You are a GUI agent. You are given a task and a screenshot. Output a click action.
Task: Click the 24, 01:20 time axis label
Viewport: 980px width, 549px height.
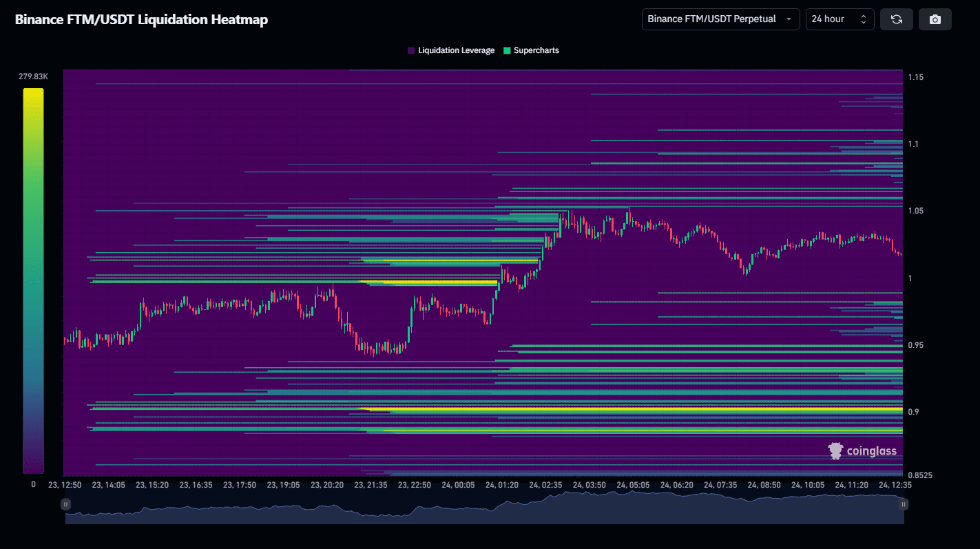click(x=502, y=485)
